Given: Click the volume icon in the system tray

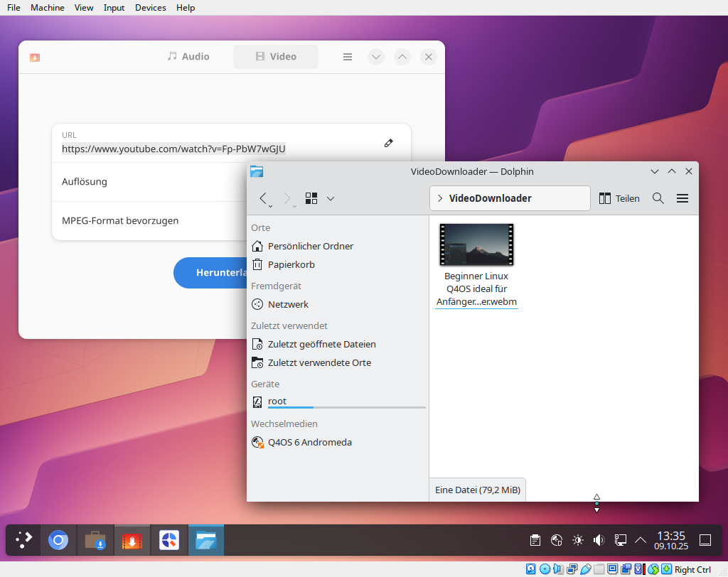Looking at the screenshot, I should (x=599, y=540).
